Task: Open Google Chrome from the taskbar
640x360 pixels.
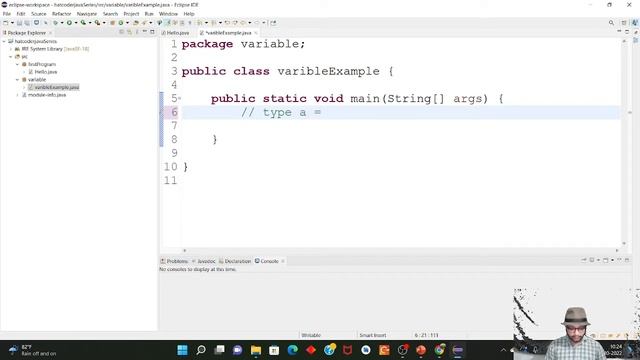Action: (439, 350)
